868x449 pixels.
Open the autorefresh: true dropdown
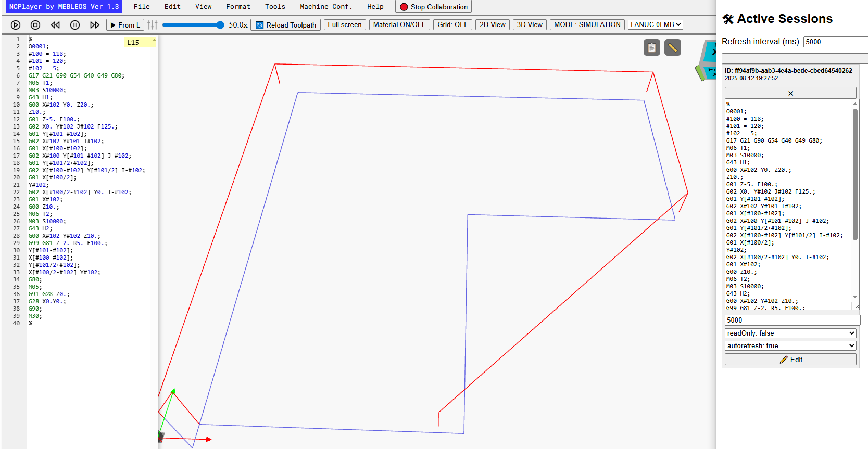pos(790,345)
